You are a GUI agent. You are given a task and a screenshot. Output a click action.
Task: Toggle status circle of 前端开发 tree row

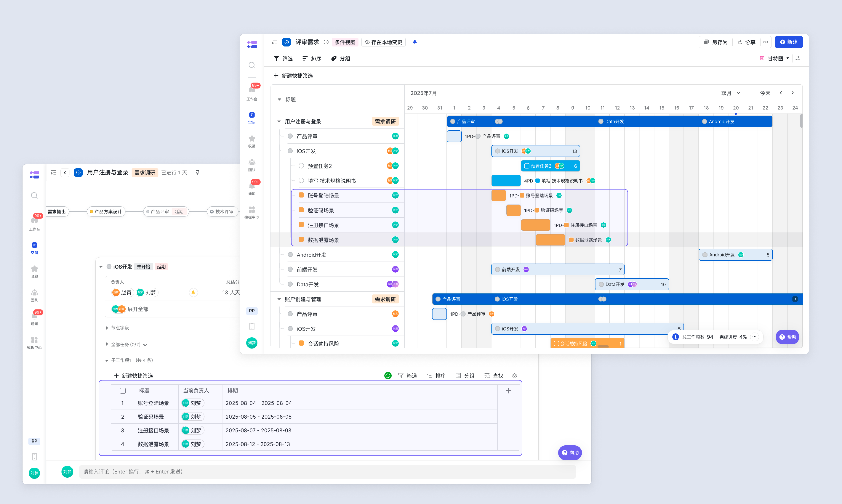(x=290, y=269)
